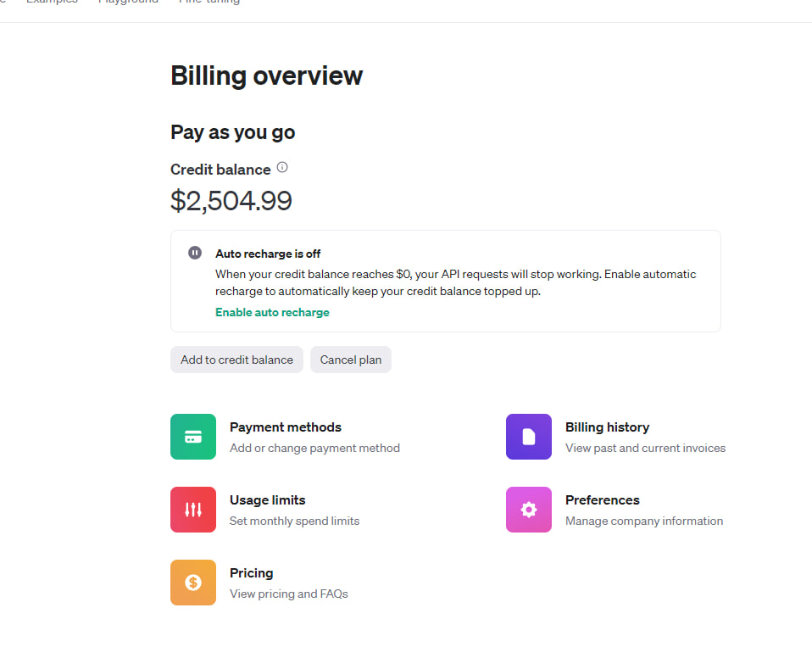This screenshot has width=812, height=647.
Task: Click Add to credit balance button
Action: point(236,360)
